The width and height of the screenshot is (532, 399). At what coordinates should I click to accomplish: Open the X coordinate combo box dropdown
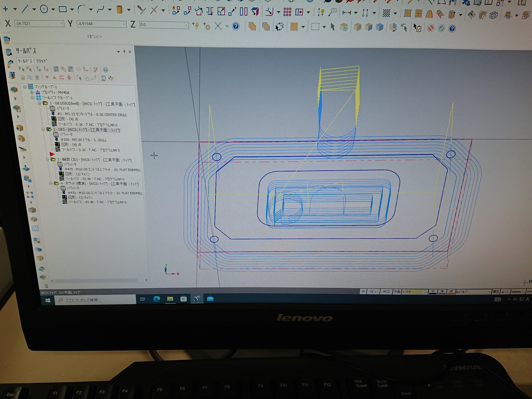[62, 24]
